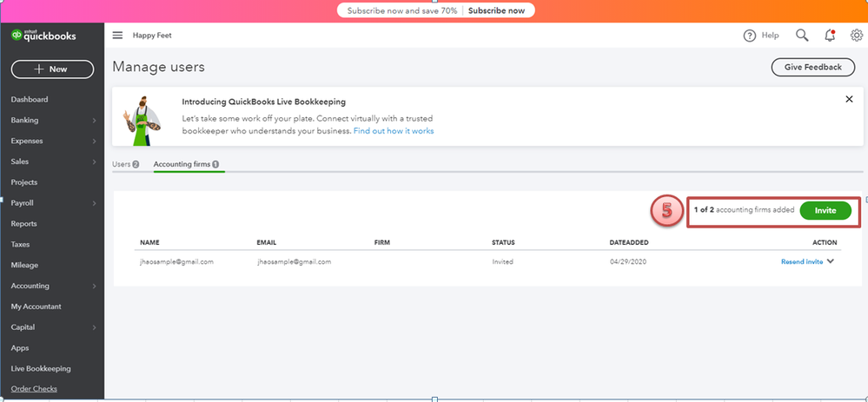Click the Manage users heading
The image size is (868, 402).
pyautogui.click(x=158, y=67)
